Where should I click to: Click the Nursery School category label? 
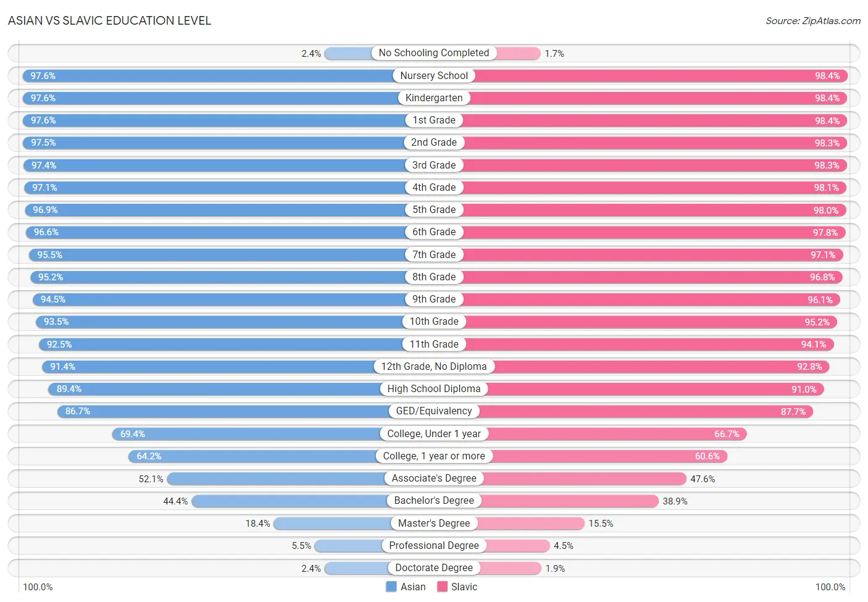[434, 75]
